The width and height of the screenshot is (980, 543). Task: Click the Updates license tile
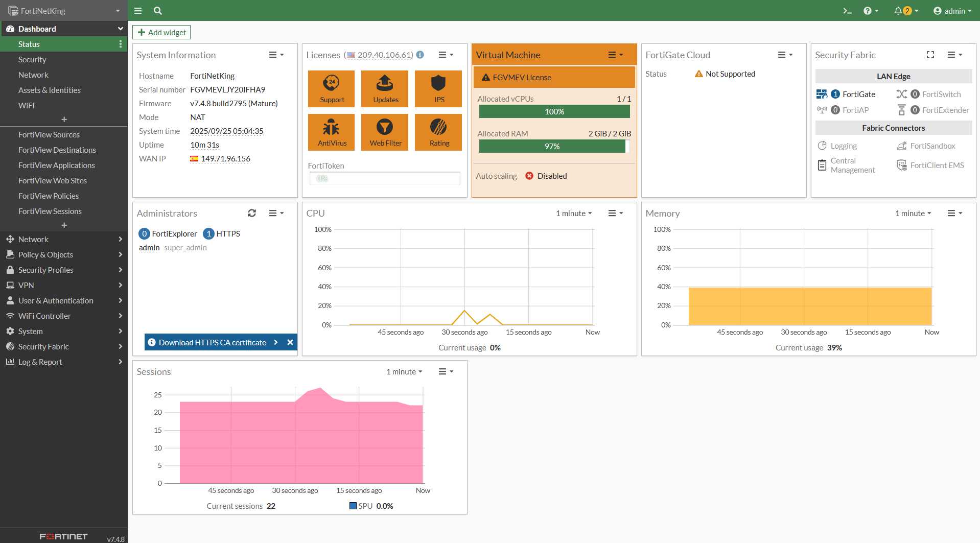pos(385,89)
